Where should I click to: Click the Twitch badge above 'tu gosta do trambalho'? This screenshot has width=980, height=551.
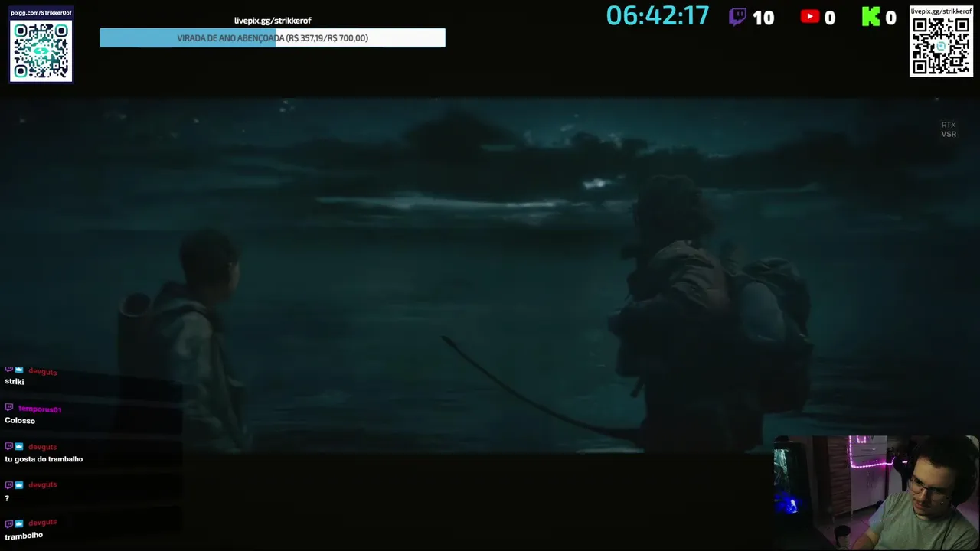click(x=8, y=447)
